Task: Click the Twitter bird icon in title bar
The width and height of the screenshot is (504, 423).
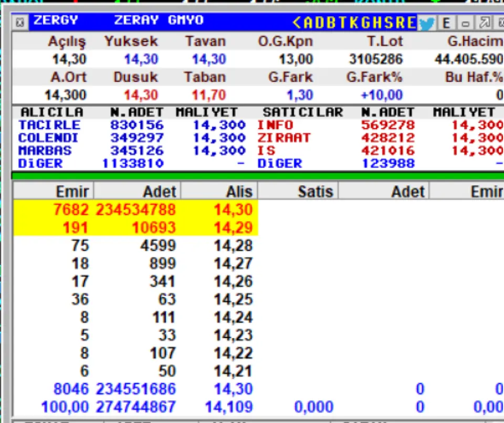Action: pos(427,23)
